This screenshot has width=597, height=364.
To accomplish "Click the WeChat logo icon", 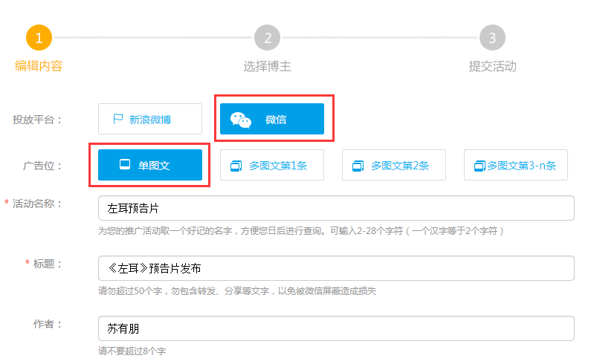I will tap(240, 120).
